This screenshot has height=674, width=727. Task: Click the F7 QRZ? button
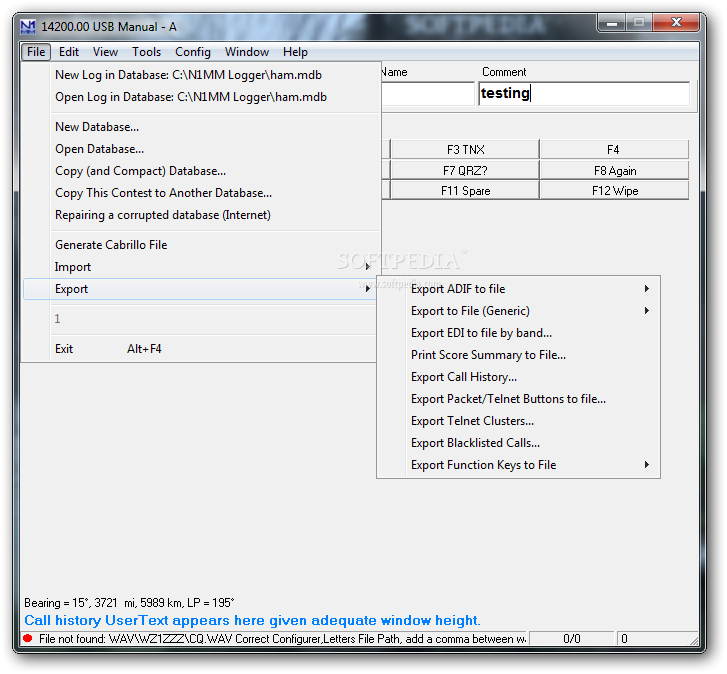coord(465,171)
